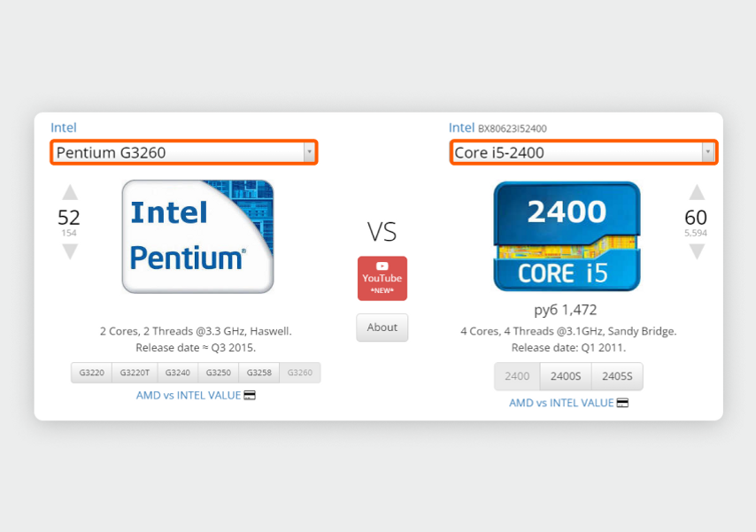This screenshot has height=532, width=756.
Task: Expand the Core i5-2400 dropdown arrow
Action: click(708, 152)
